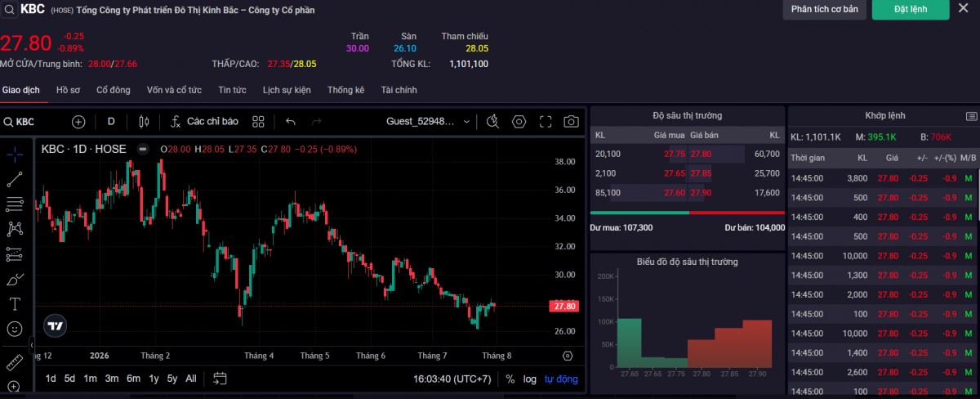Open Lịch sự kiện tab
This screenshot has width=980, height=399.
(287, 90)
